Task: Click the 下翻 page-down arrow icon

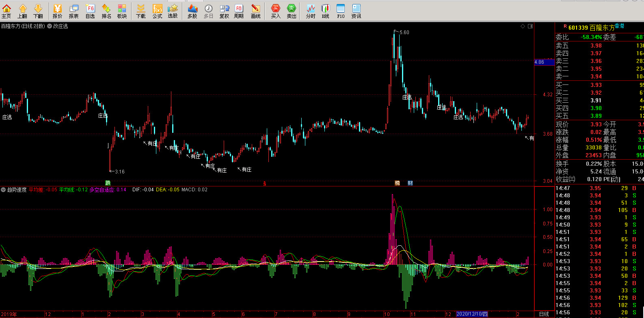Action: click(x=38, y=11)
